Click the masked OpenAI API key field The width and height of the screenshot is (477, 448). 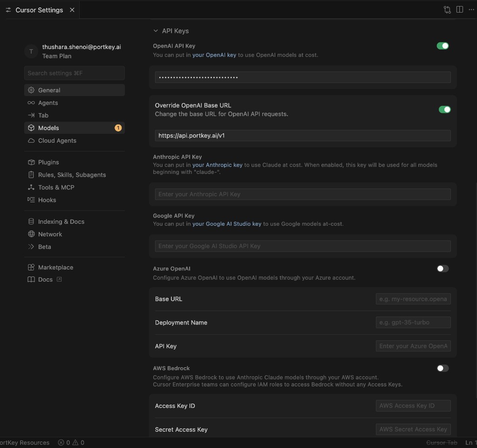click(303, 77)
